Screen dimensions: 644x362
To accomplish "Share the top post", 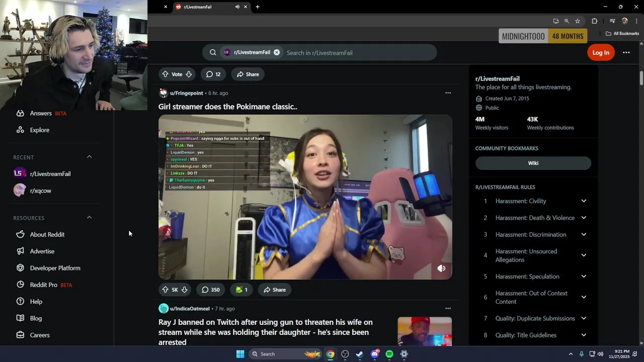I will click(x=248, y=74).
